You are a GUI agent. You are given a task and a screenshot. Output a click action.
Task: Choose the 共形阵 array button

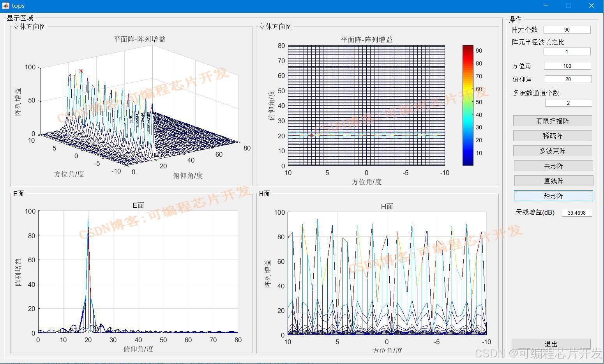coord(553,166)
